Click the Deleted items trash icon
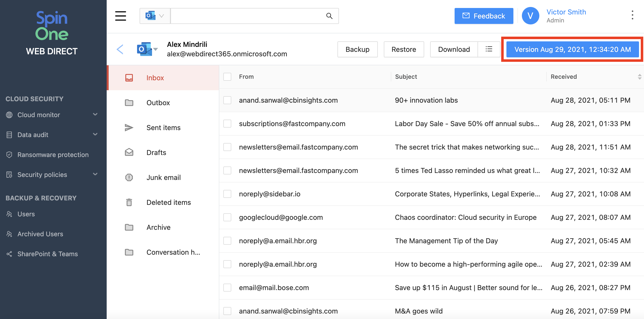Screen dimensions: 644x319 (x=129, y=202)
